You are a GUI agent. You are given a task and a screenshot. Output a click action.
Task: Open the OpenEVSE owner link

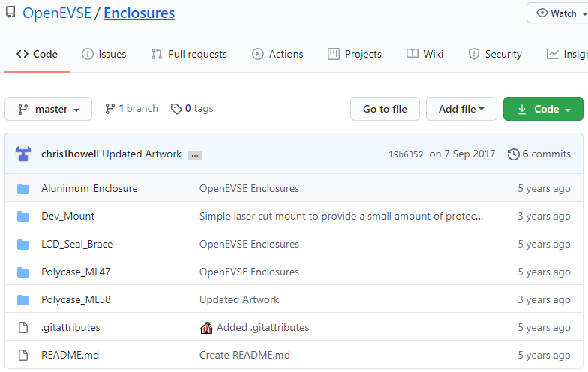click(x=57, y=13)
